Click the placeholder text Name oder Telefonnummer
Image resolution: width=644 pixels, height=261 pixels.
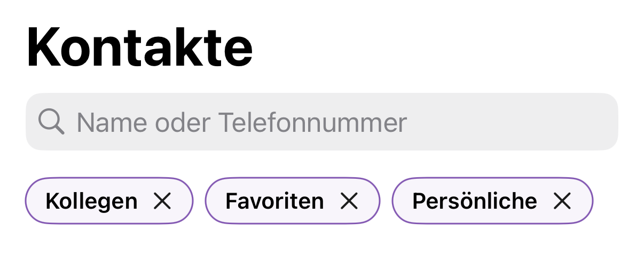(x=241, y=122)
